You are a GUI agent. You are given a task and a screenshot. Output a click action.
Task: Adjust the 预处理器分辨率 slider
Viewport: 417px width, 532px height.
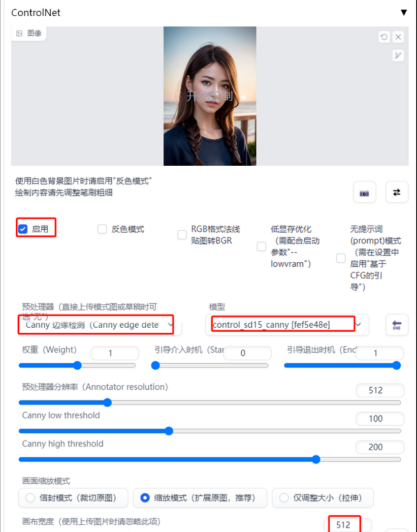pyautogui.click(x=210, y=403)
